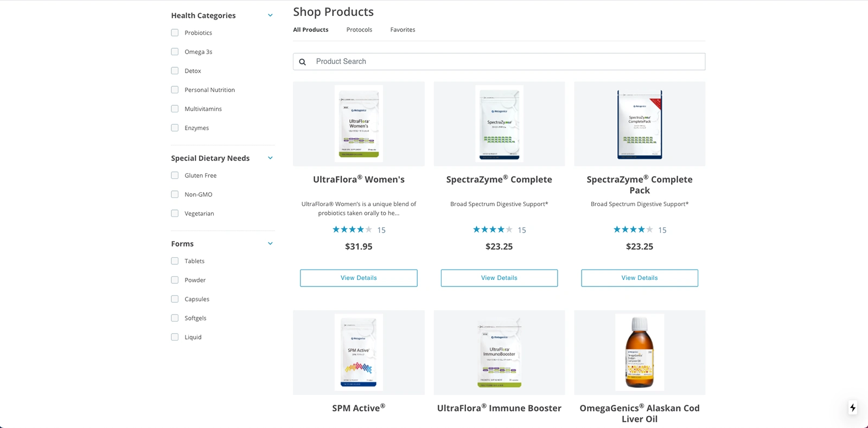868x428 pixels.
Task: Tick the Capsules form checkbox
Action: [x=175, y=299]
